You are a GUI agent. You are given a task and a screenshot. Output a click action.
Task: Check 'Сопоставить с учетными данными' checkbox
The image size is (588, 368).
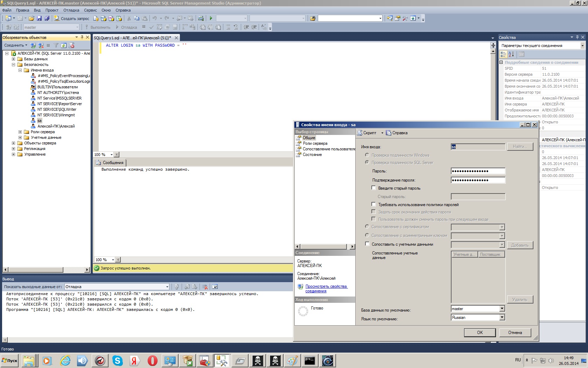pyautogui.click(x=367, y=244)
